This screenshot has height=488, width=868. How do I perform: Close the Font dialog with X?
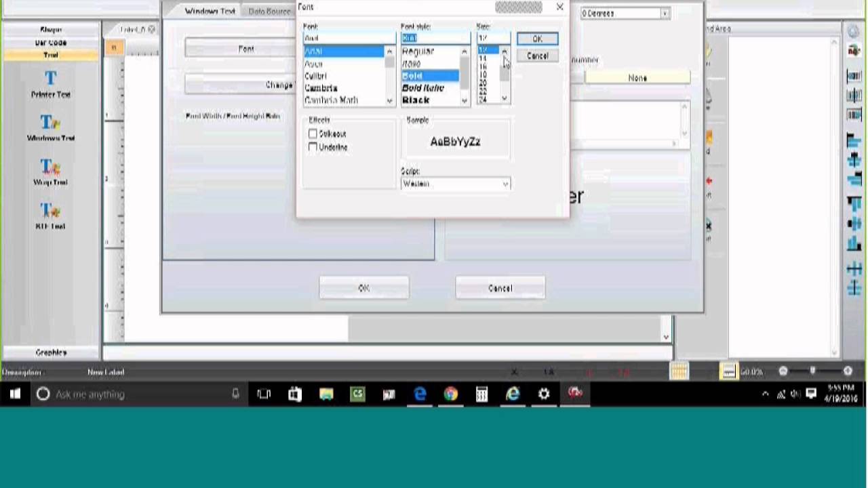559,7
